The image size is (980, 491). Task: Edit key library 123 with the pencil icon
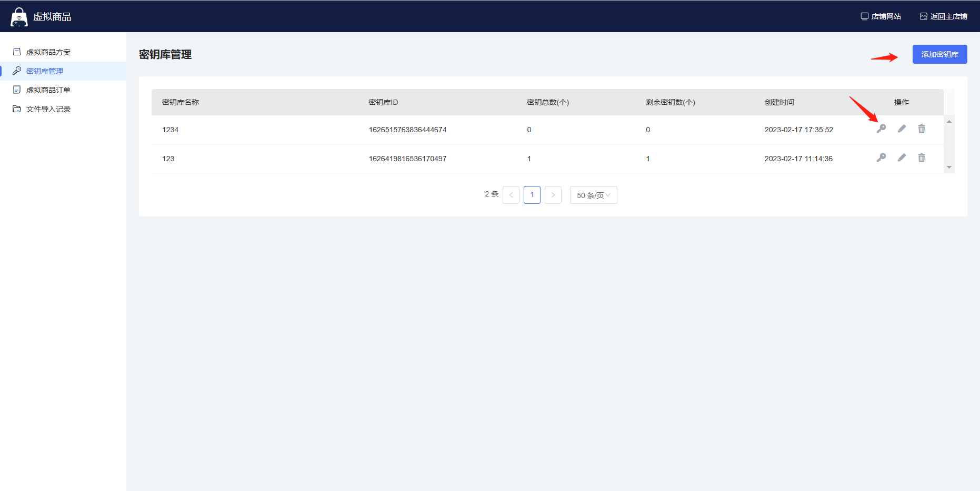(x=902, y=158)
